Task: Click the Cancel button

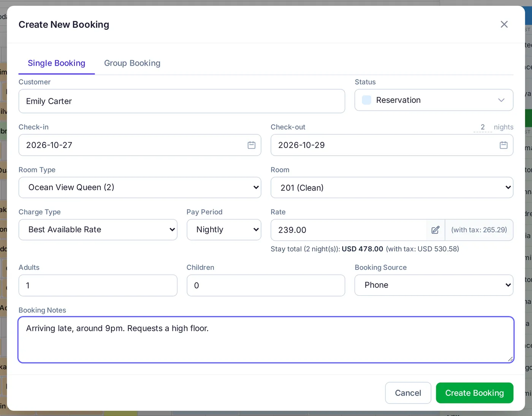Action: click(x=408, y=393)
